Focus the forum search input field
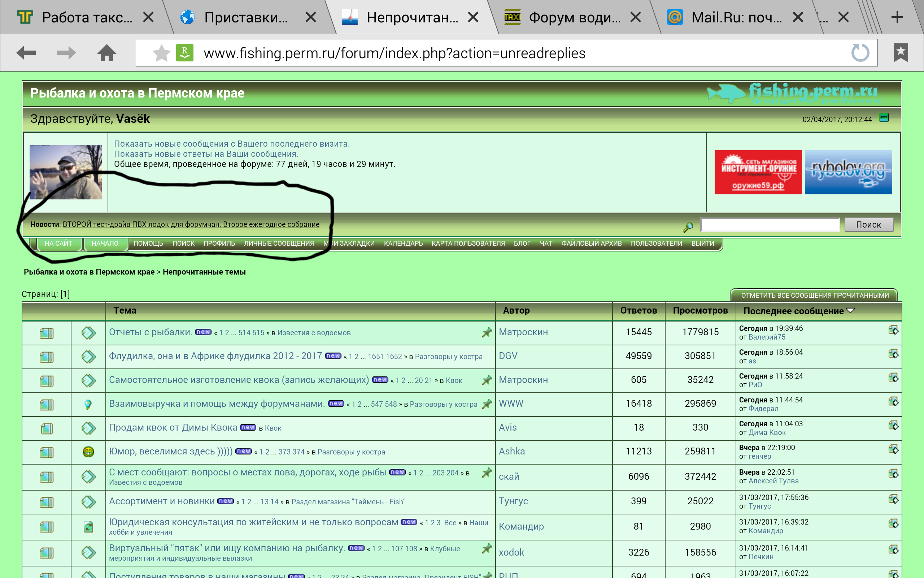 click(770, 224)
